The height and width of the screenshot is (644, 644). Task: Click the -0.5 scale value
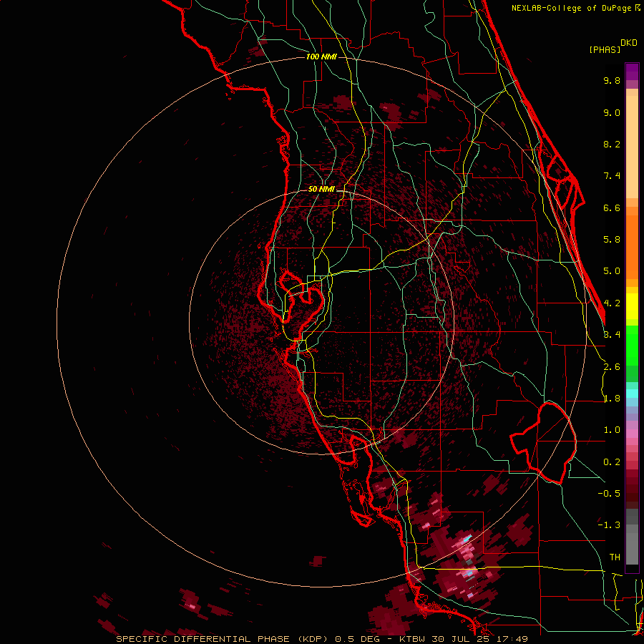tap(609, 494)
